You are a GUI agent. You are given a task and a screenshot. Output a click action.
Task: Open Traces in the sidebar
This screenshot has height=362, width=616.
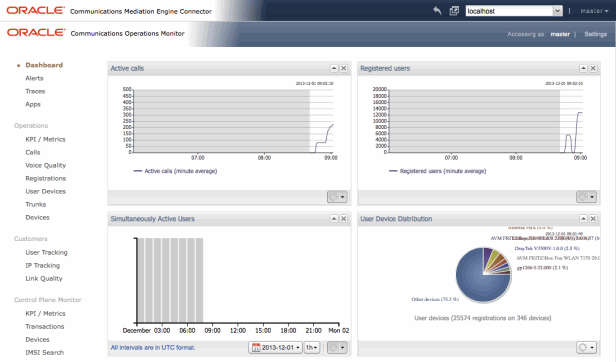point(35,91)
